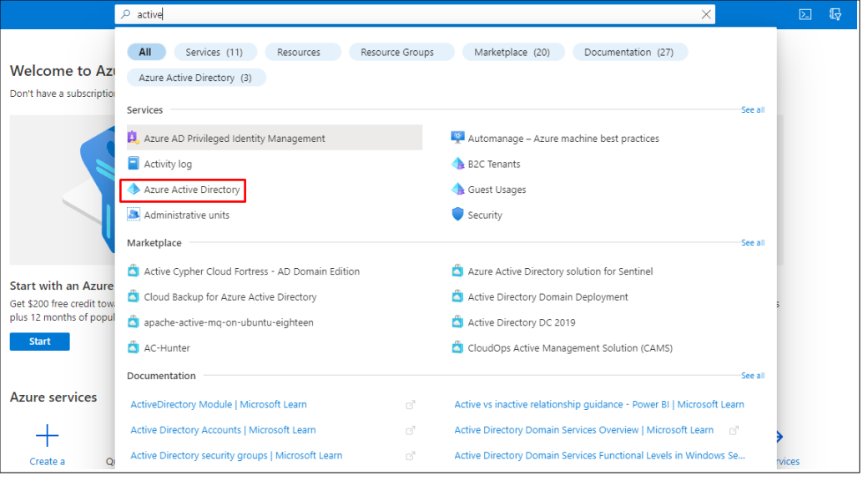Image resolution: width=868 pixels, height=481 pixels.
Task: See all Marketplace results
Action: pyautogui.click(x=753, y=243)
